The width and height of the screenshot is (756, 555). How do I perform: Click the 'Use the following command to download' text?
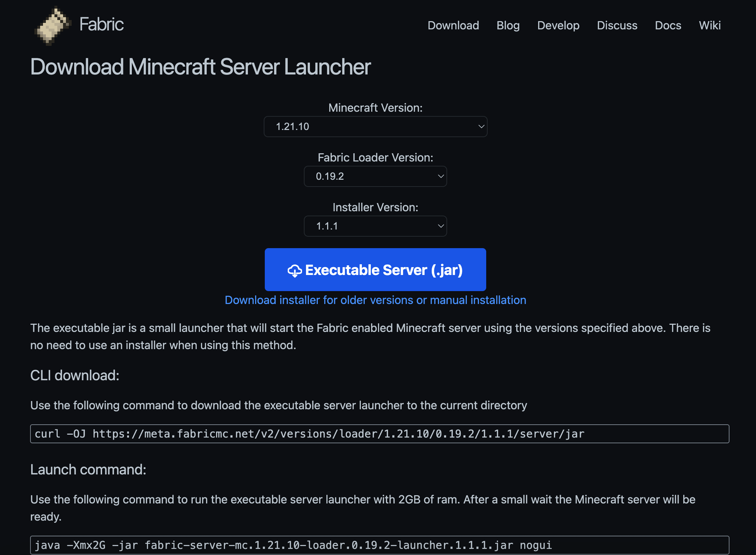279,405
